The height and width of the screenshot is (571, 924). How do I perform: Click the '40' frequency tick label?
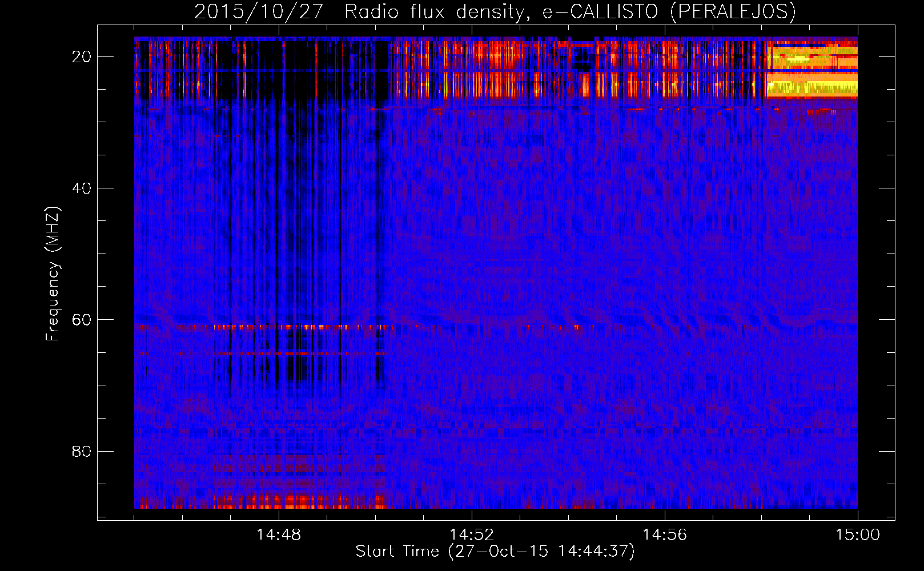point(82,188)
